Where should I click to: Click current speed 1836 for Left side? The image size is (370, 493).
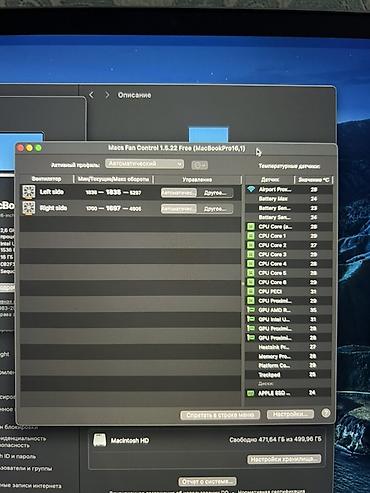[x=113, y=192]
